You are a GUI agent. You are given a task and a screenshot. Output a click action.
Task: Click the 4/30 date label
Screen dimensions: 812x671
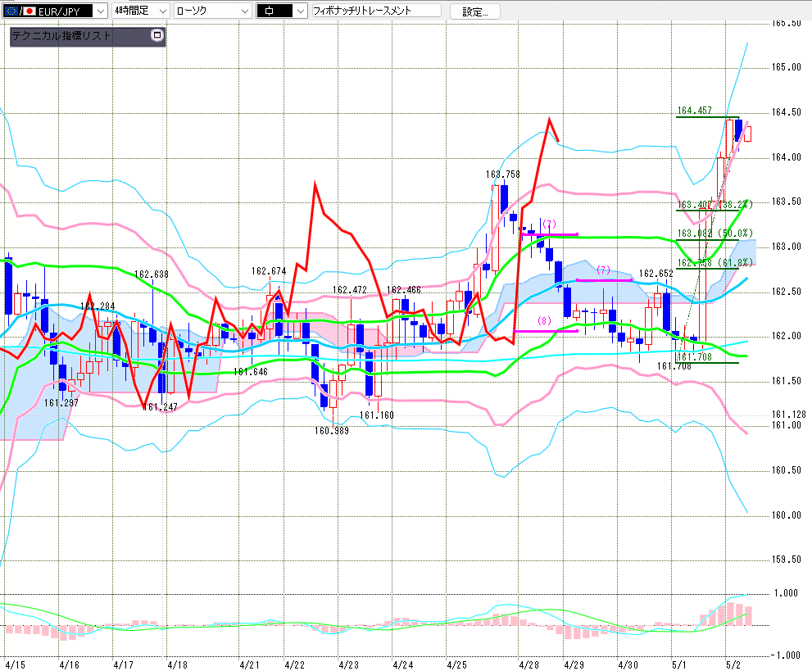point(628,664)
